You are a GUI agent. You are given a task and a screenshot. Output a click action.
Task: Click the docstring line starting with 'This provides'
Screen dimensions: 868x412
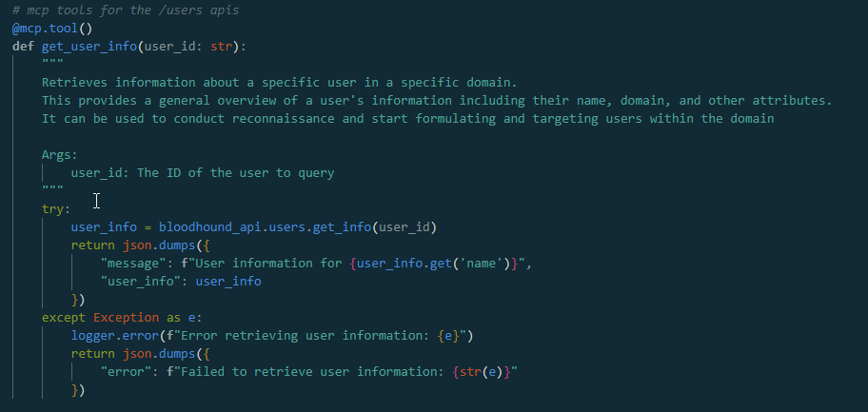pyautogui.click(x=436, y=101)
